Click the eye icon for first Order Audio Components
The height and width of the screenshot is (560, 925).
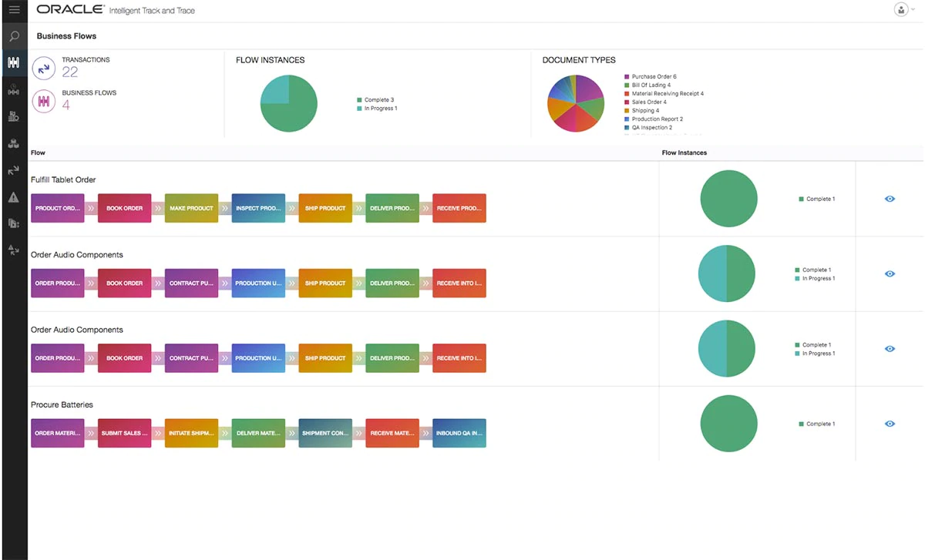pos(890,273)
